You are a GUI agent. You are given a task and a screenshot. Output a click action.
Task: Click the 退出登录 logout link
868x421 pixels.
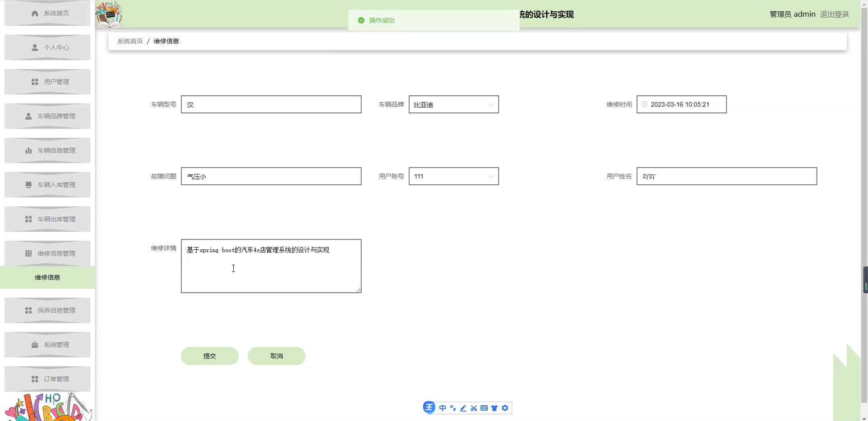834,14
